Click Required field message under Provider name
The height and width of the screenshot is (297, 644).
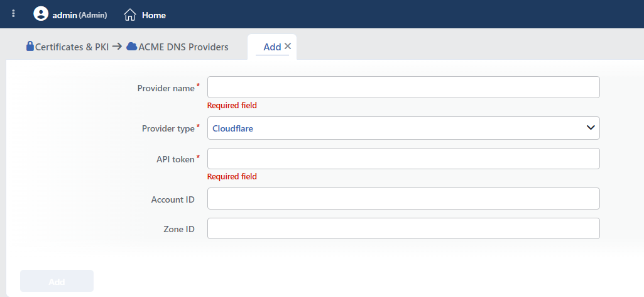pos(232,105)
